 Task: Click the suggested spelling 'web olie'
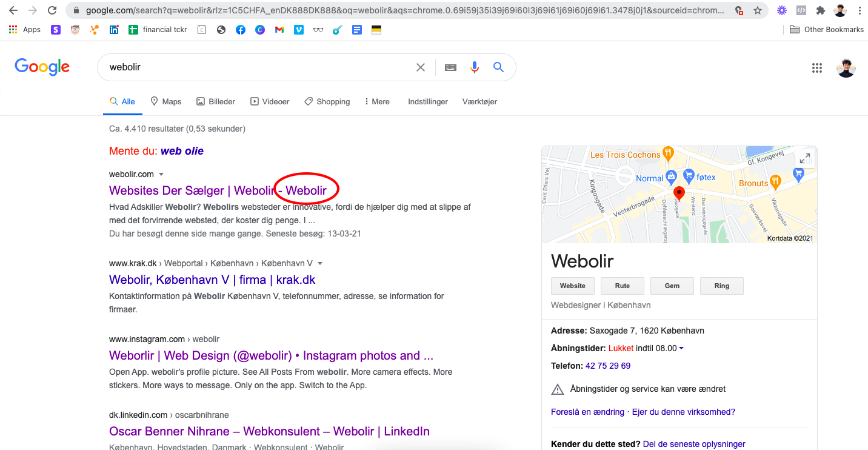[x=182, y=151]
